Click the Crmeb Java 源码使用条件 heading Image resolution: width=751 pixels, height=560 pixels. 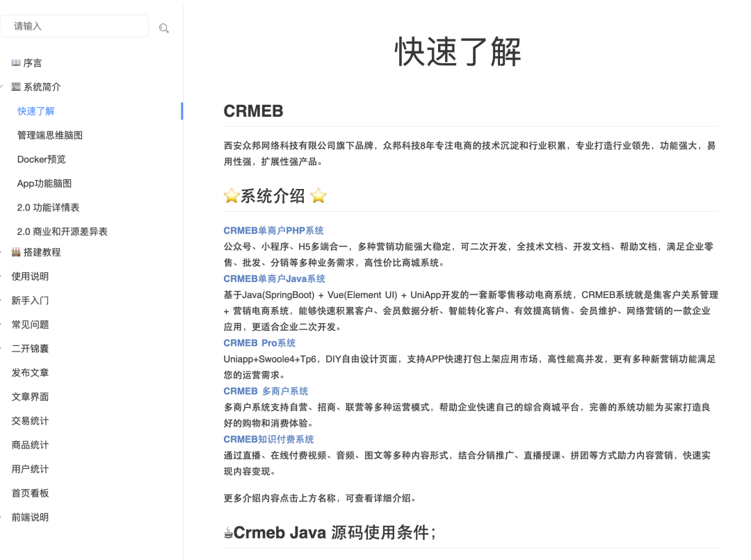[334, 533]
